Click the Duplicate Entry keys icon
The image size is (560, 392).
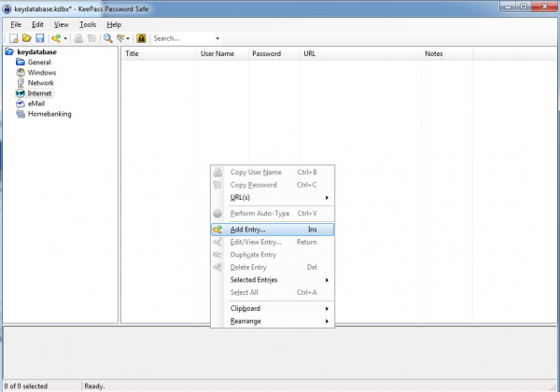217,255
